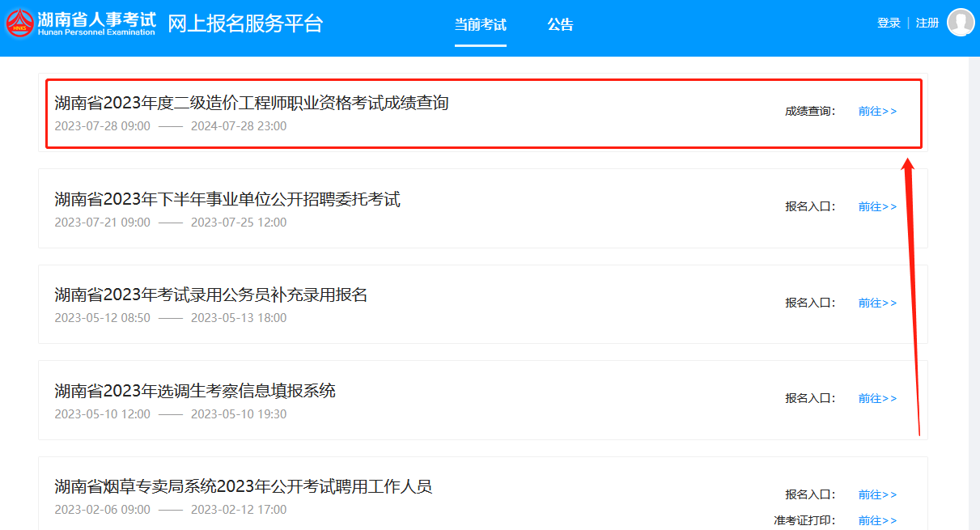Switch to the 当前考试 tab
Image resolution: width=980 pixels, height=530 pixels.
tap(480, 25)
